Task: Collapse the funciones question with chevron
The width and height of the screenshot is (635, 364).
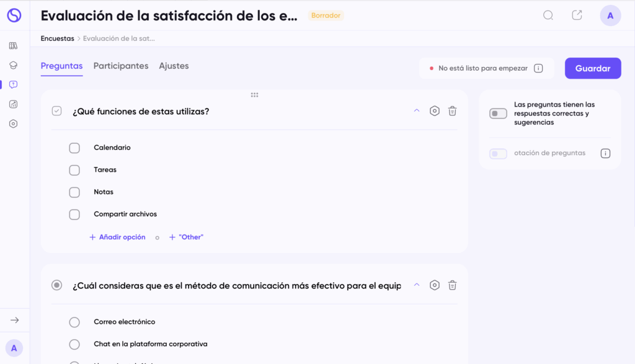Action: coord(417,111)
